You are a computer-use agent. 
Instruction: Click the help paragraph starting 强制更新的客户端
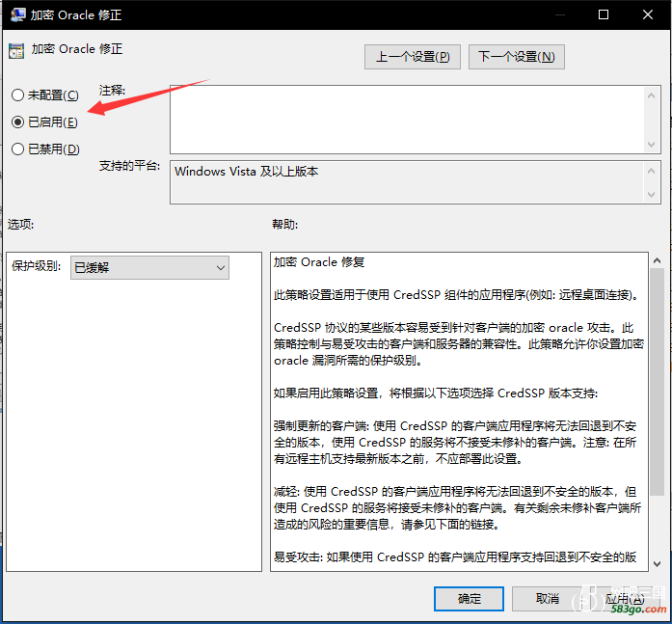click(x=455, y=443)
